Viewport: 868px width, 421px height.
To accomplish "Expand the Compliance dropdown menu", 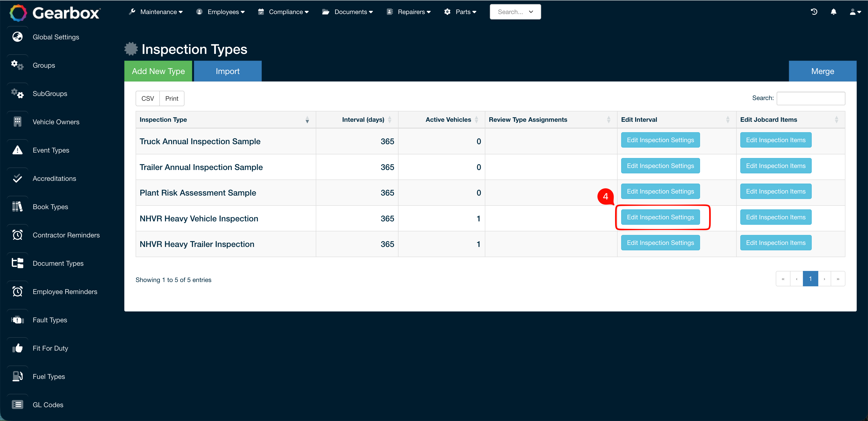I will 283,12.
